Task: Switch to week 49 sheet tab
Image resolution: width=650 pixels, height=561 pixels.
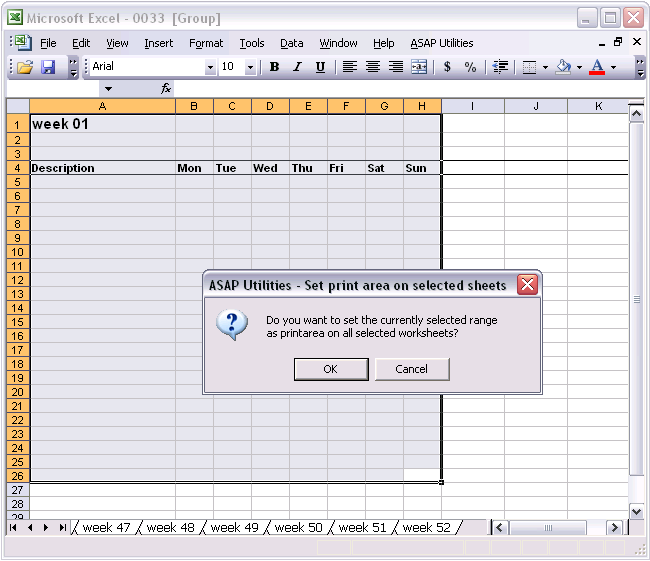Action: tap(234, 527)
